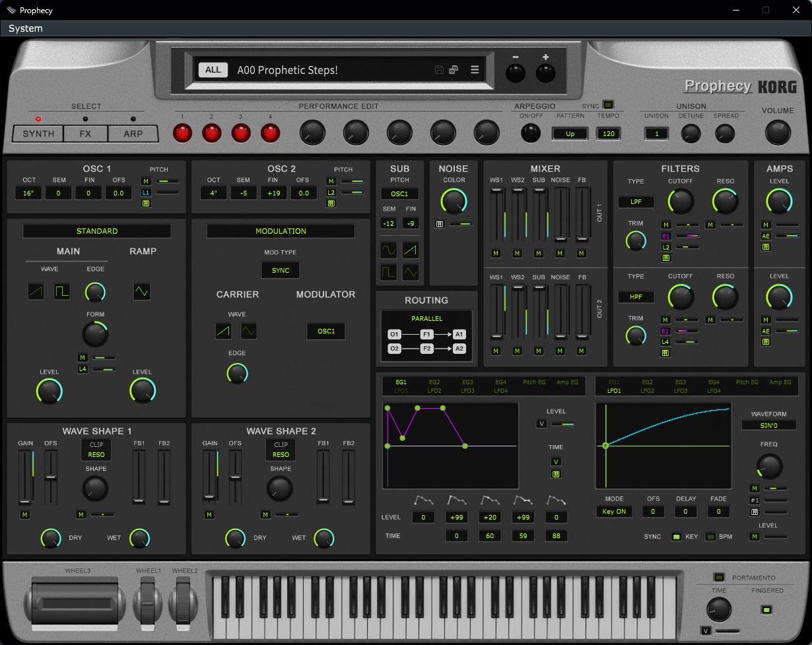
Task: Toggle OUT 1 WS1 mixer M button
Action: click(x=496, y=254)
